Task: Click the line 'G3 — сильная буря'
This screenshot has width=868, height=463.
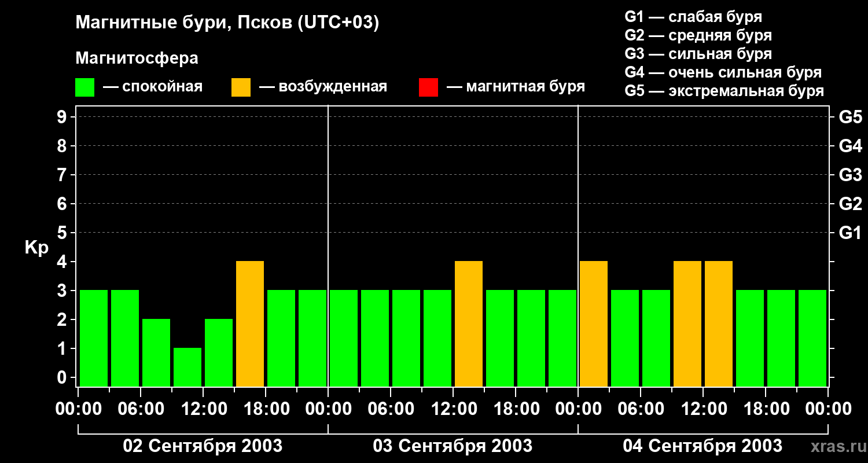Action: [x=698, y=54]
